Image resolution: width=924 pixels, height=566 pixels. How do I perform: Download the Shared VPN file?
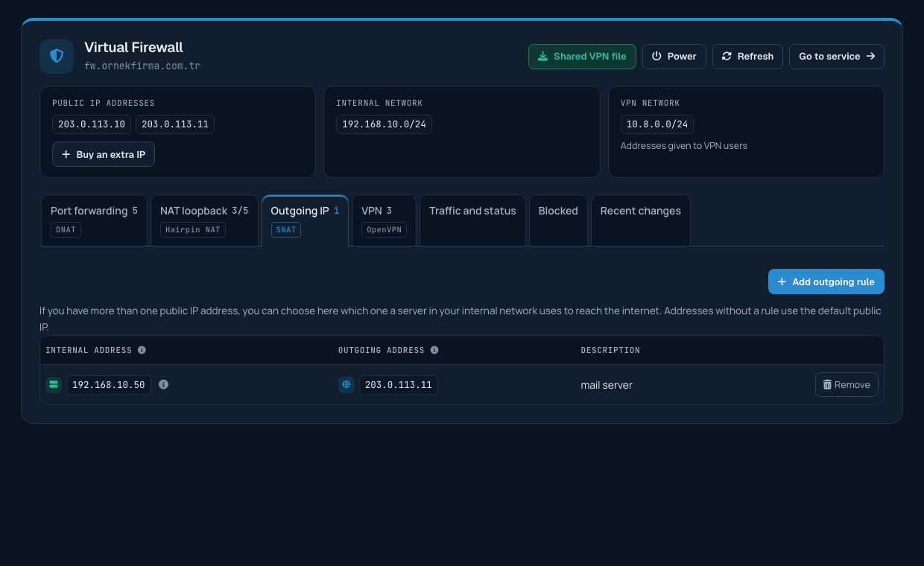582,57
